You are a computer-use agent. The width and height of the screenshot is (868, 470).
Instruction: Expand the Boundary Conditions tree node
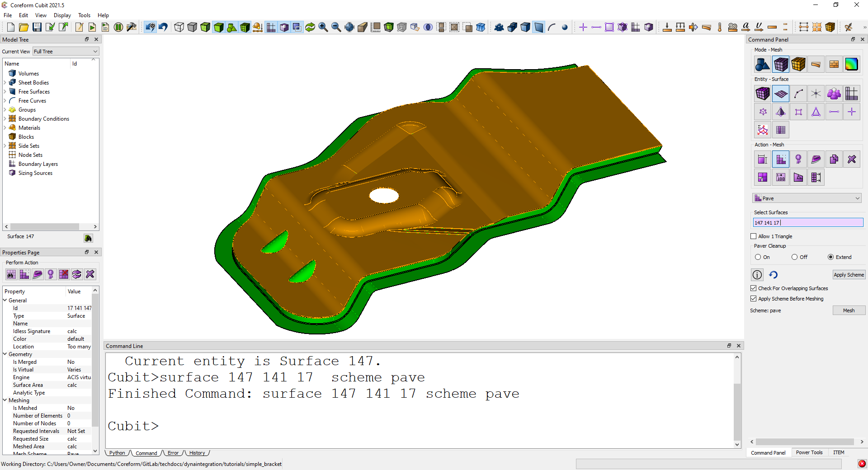point(5,119)
